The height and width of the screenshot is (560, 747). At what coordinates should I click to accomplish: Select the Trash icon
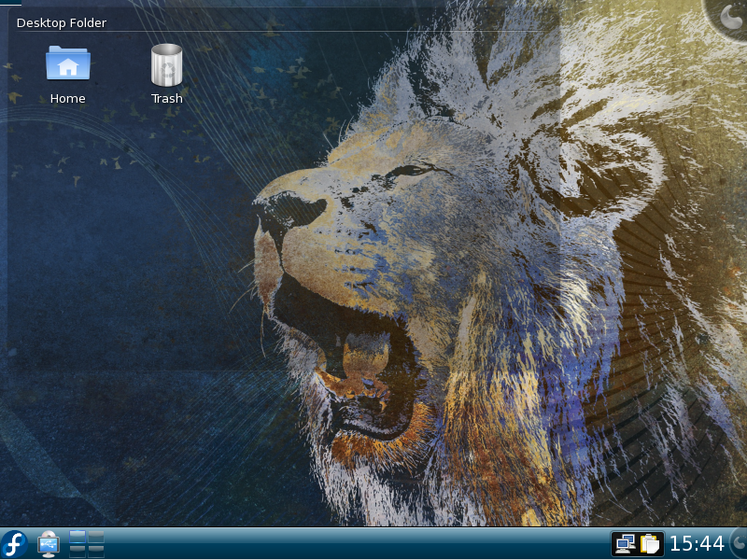point(167,64)
